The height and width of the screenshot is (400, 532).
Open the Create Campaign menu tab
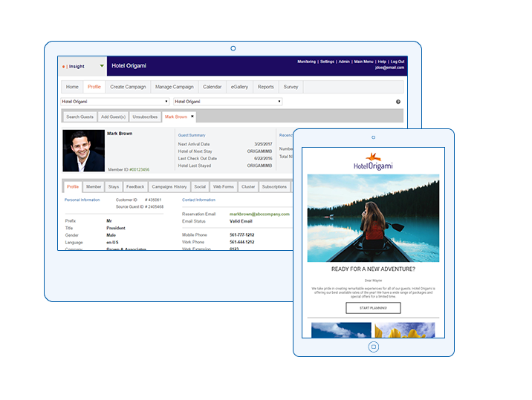(128, 87)
